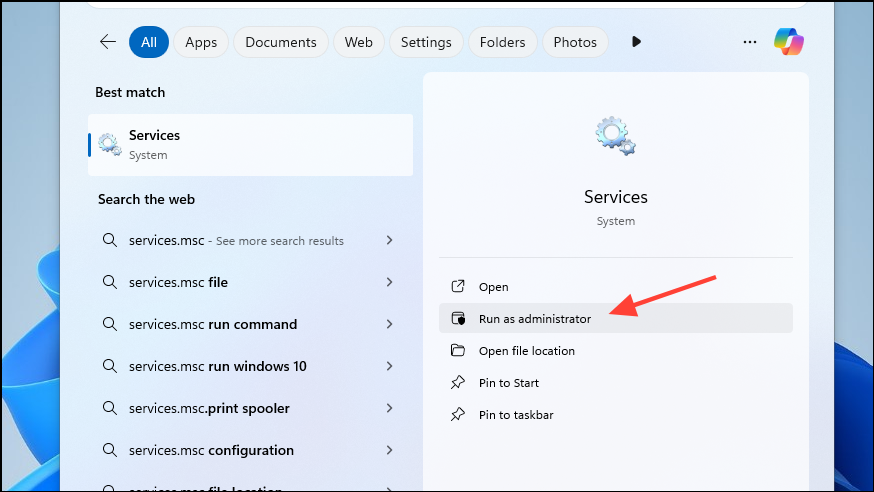Viewport: 874px width, 492px height.
Task: Expand chevron for 'See more search results' row
Action: point(390,240)
